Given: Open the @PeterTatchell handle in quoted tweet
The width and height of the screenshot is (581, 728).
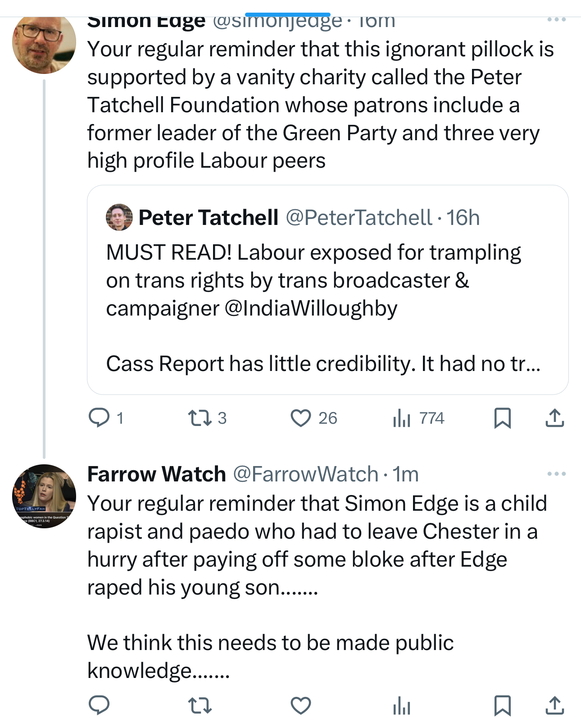Looking at the screenshot, I should [359, 218].
